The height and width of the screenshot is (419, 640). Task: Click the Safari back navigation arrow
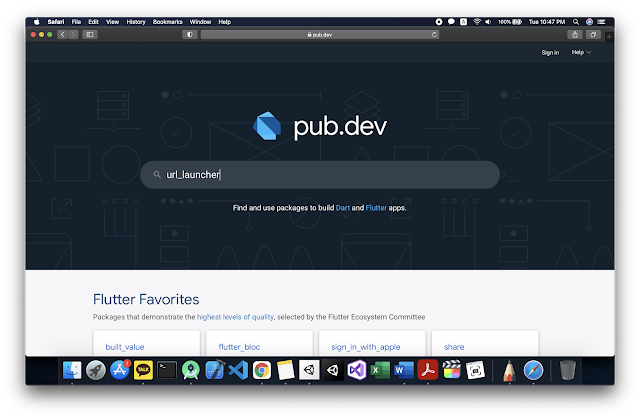tap(62, 35)
